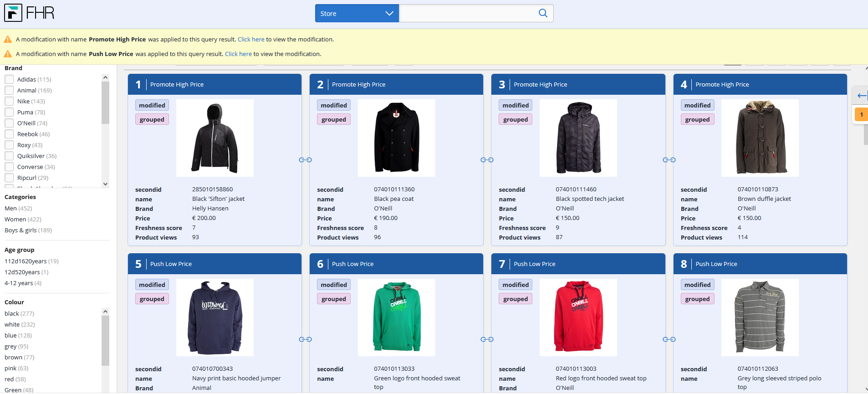Filter by 4-12 years age group
Image resolution: width=868 pixels, height=394 pixels.
click(x=23, y=283)
